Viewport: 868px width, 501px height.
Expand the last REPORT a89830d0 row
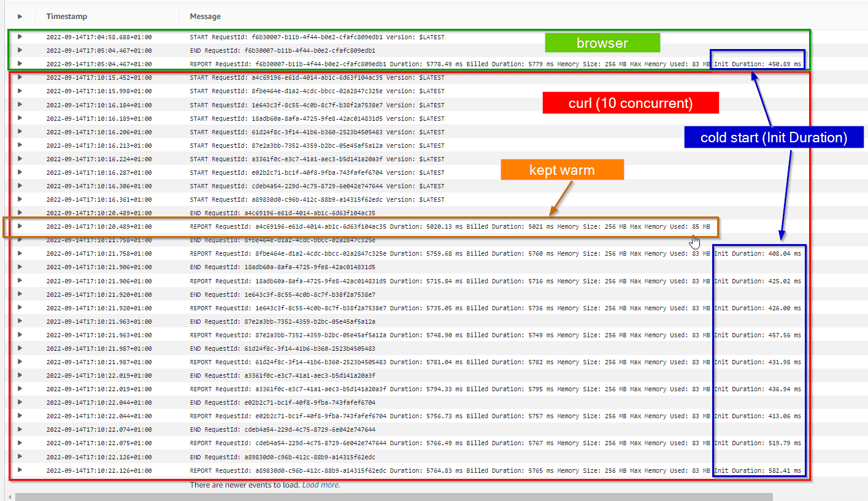[x=20, y=470]
